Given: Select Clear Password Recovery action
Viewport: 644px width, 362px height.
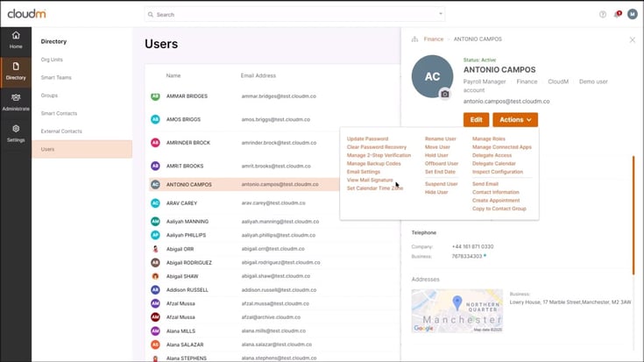Looking at the screenshot, I should pos(376,147).
